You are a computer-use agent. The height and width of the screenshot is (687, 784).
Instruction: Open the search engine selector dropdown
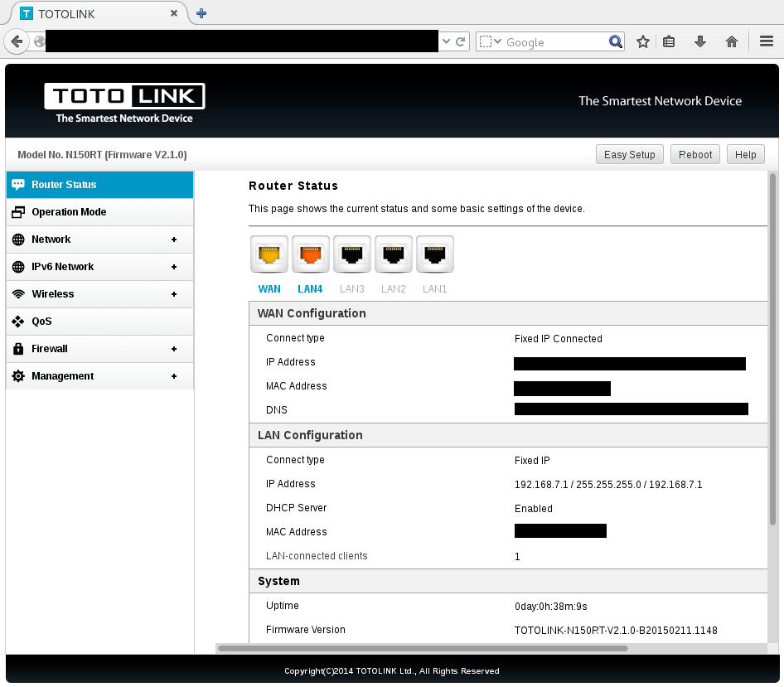coord(491,41)
